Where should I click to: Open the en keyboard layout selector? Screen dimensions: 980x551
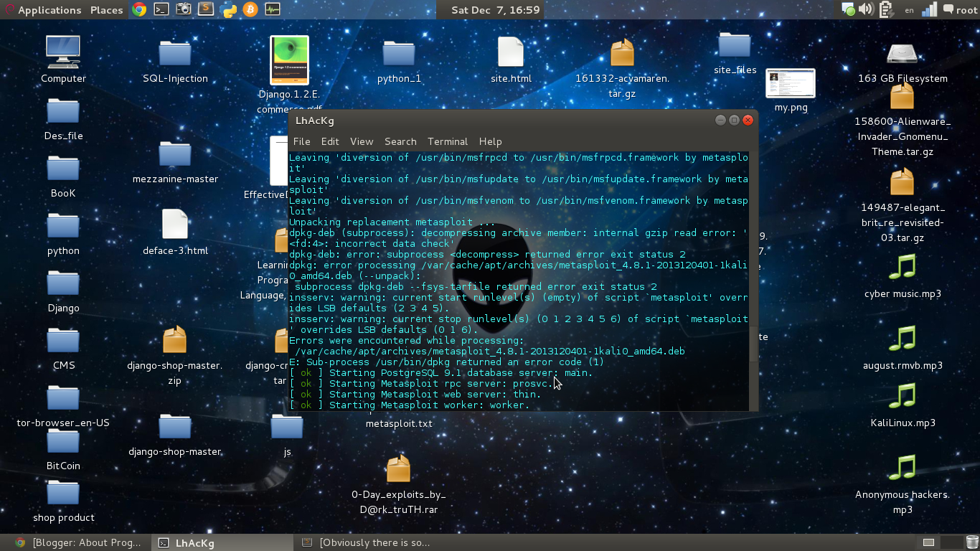pos(910,10)
